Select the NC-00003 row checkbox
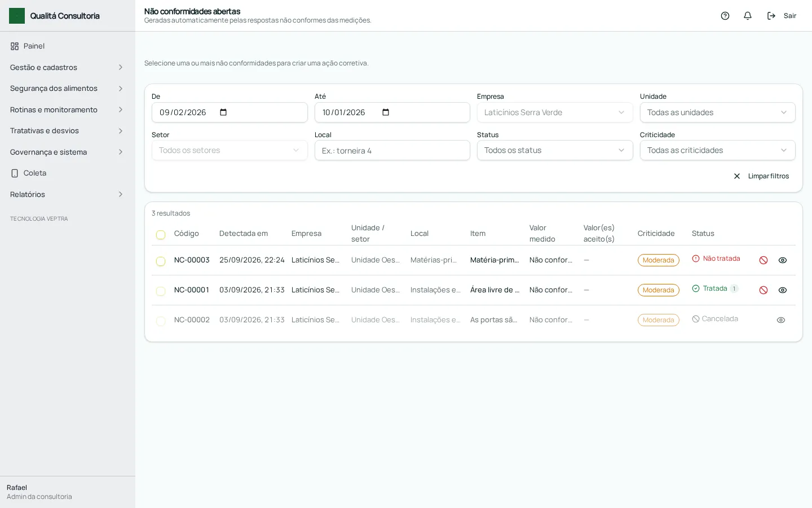Viewport: 812px width, 508px height. point(161,261)
